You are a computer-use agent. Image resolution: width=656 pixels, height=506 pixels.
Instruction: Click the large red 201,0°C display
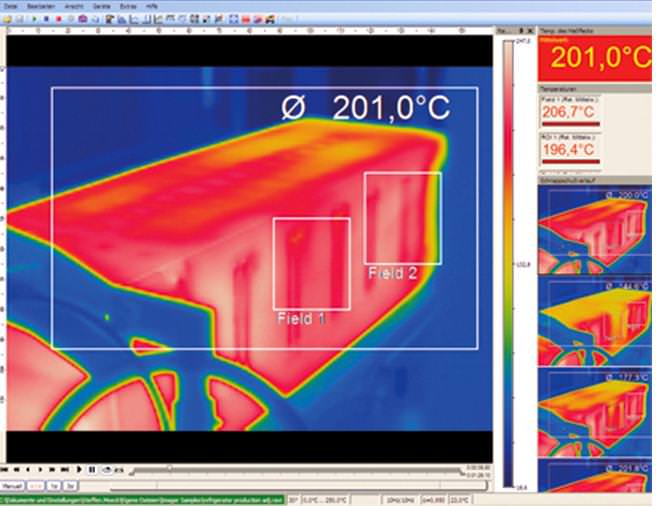pyautogui.click(x=594, y=58)
